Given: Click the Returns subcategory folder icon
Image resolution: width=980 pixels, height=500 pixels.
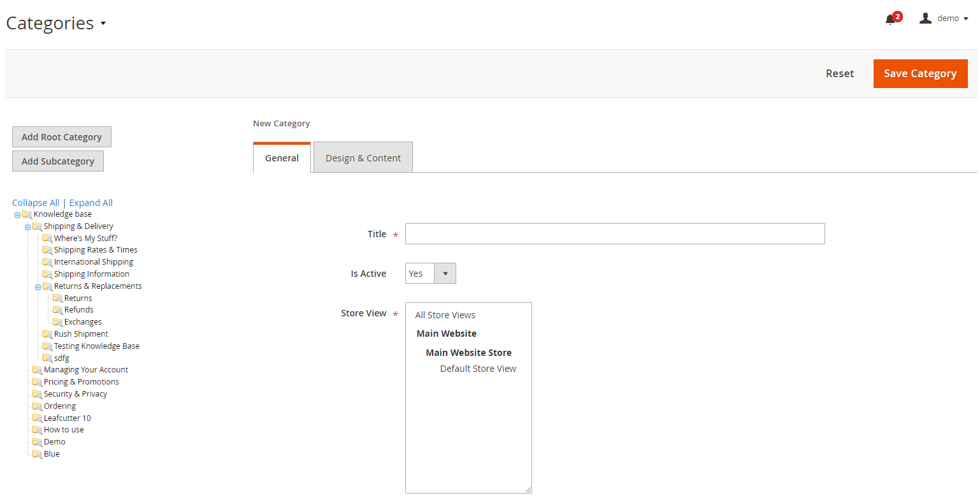Looking at the screenshot, I should click(58, 298).
